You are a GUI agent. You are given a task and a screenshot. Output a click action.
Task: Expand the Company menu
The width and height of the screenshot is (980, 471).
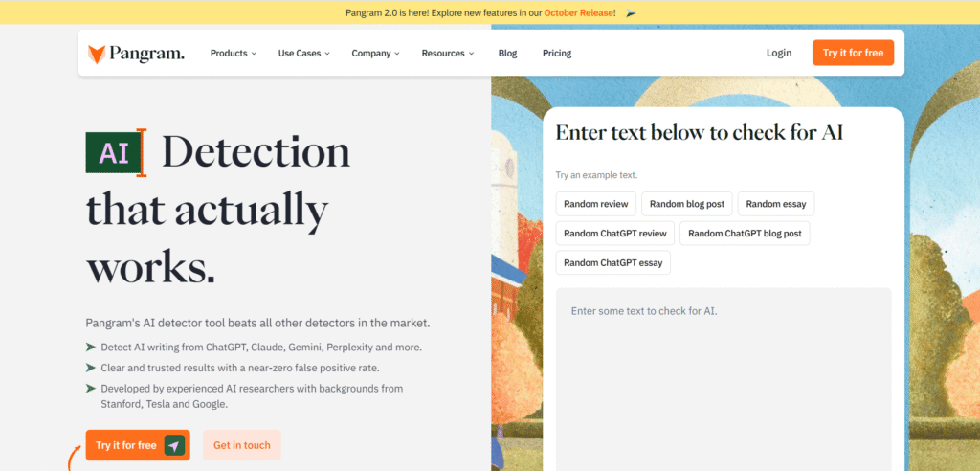click(x=375, y=54)
